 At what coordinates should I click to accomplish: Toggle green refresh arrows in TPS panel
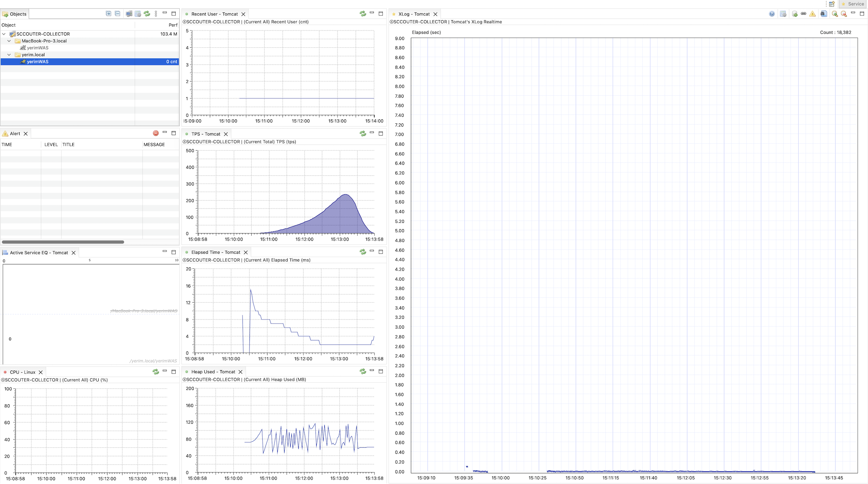click(362, 134)
